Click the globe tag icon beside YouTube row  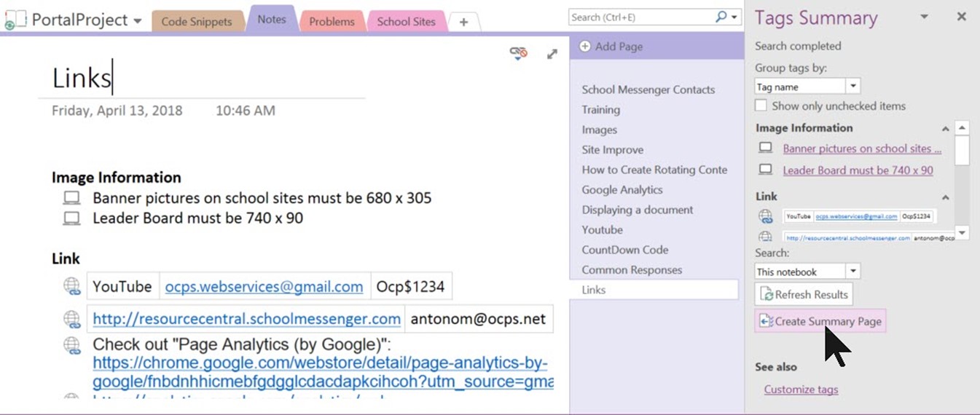tap(71, 286)
